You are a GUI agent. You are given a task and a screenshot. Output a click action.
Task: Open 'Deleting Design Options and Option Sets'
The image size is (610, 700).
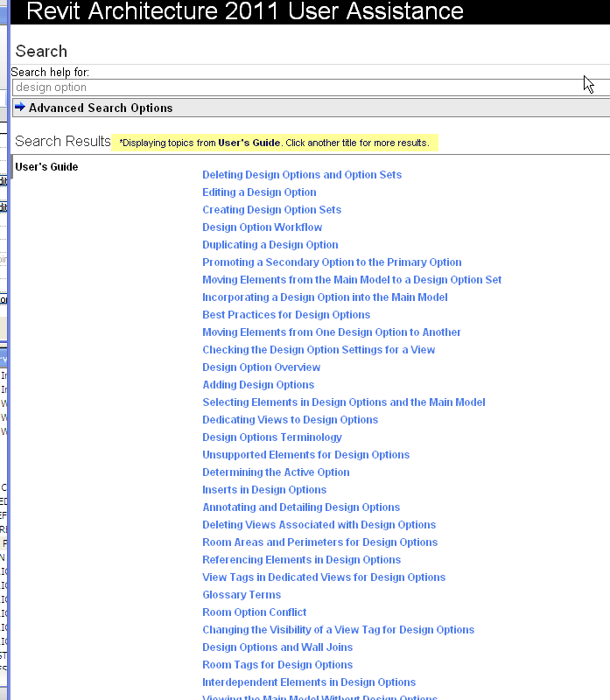302,175
